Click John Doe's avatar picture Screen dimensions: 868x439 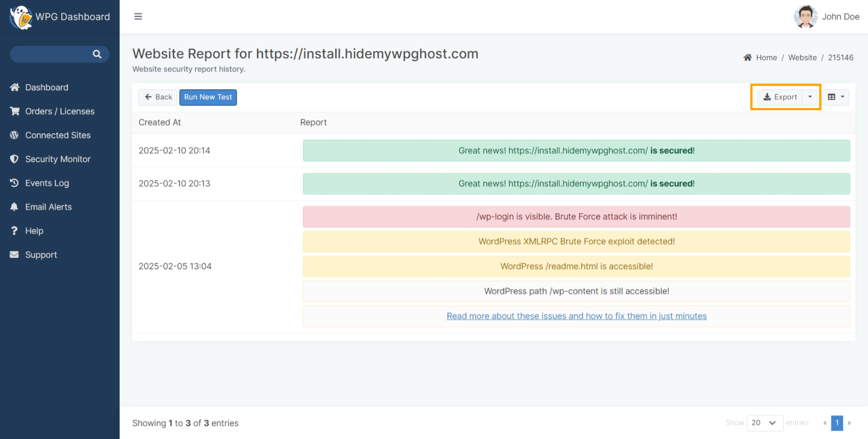click(x=805, y=17)
